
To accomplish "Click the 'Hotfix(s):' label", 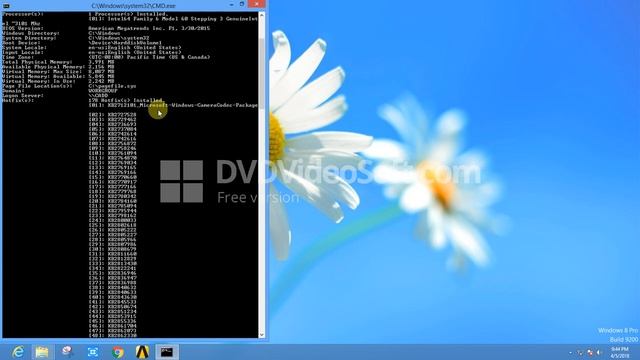I will point(18,100).
